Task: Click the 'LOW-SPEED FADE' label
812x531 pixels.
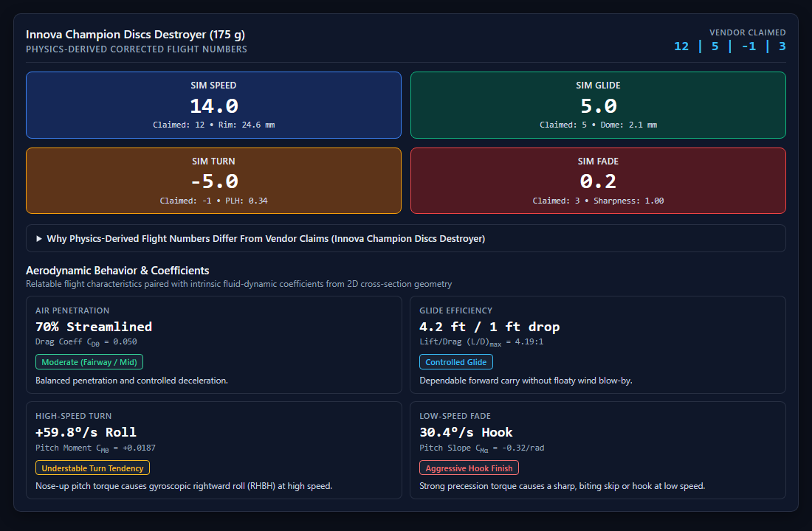Action: (x=455, y=416)
